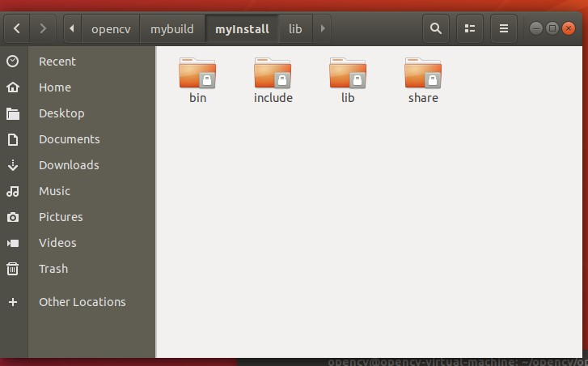Click the Pictures camera icon
The width and height of the screenshot is (588, 366).
pos(13,217)
